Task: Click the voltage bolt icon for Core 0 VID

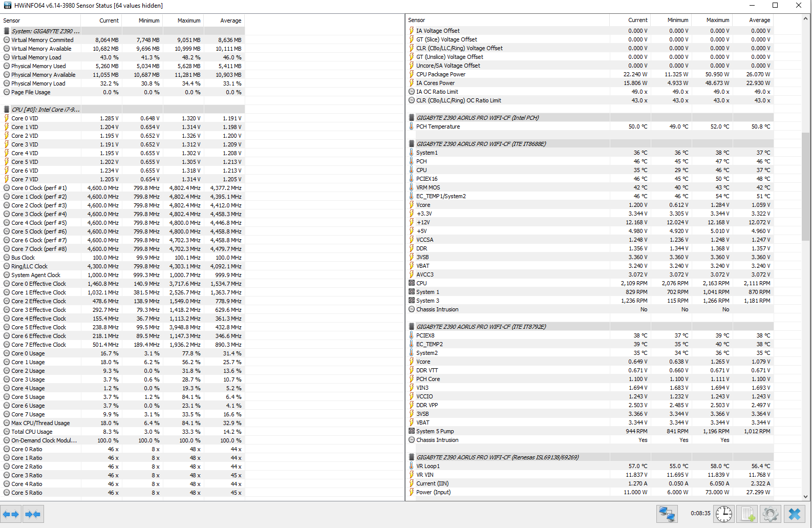Action: click(x=7, y=118)
